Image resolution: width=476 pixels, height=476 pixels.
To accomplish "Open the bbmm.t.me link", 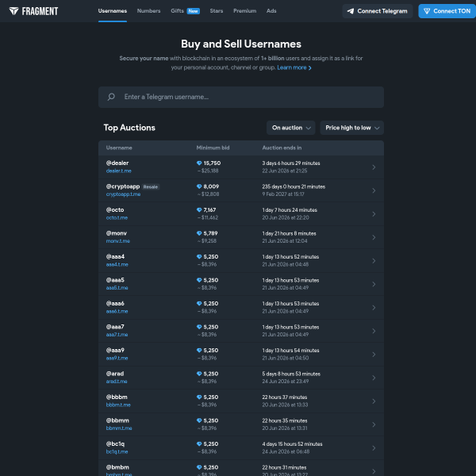I will [x=119, y=428].
